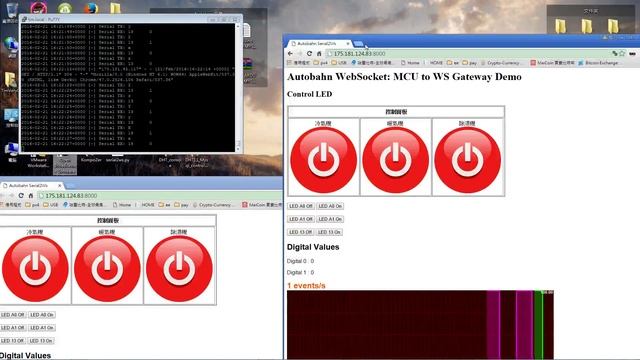This screenshot has height=360, width=640.
Task: Open the Firefox desktop icon
Action: tap(91, 8)
